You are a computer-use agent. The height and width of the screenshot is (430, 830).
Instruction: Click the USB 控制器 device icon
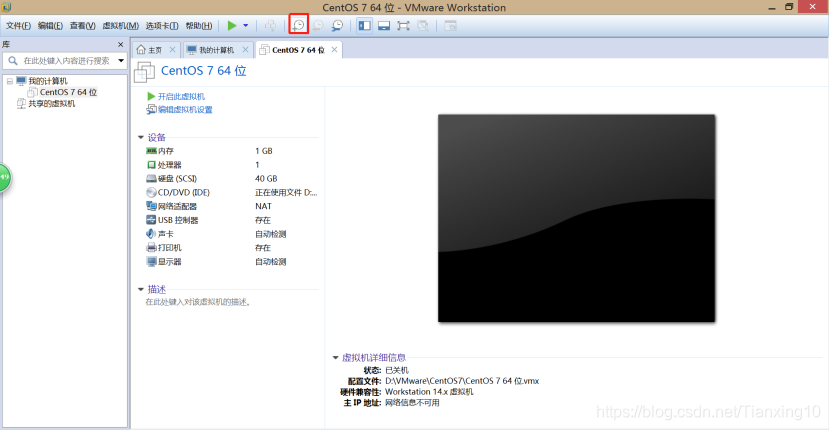[151, 220]
